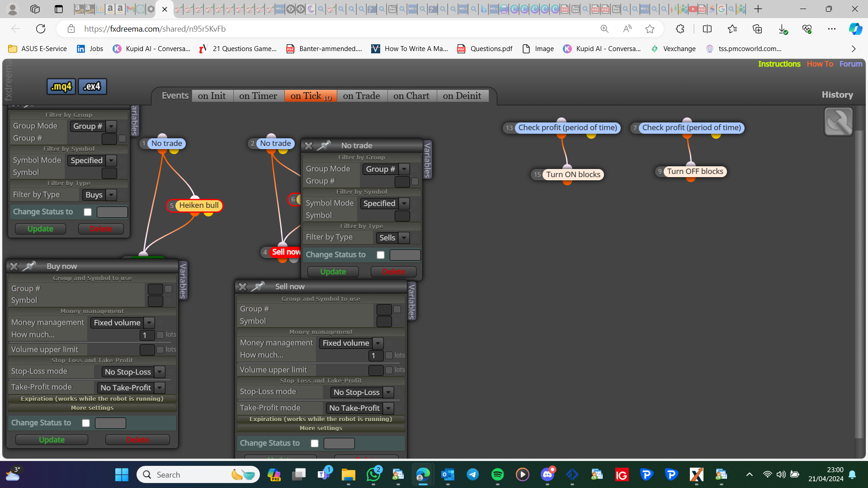Viewport: 868px width, 488px height.
Task: Toggle Change Status checkbox in Buy now
Action: 86,423
